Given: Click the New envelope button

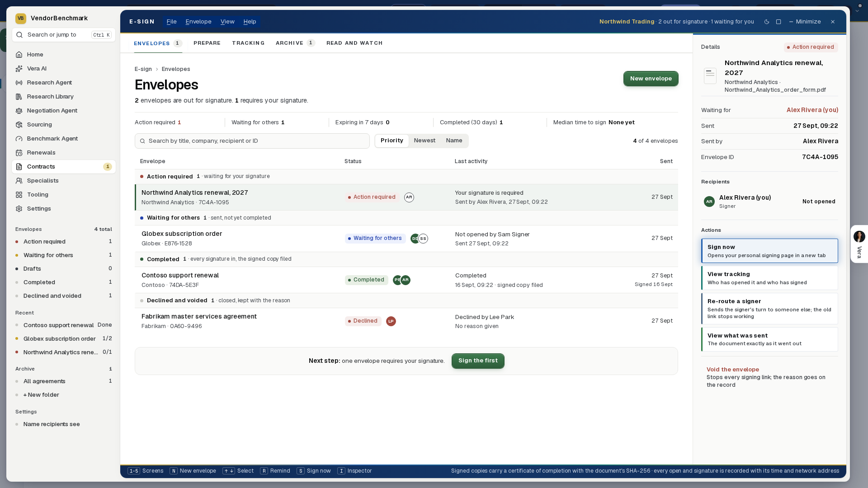Looking at the screenshot, I should [x=651, y=79].
